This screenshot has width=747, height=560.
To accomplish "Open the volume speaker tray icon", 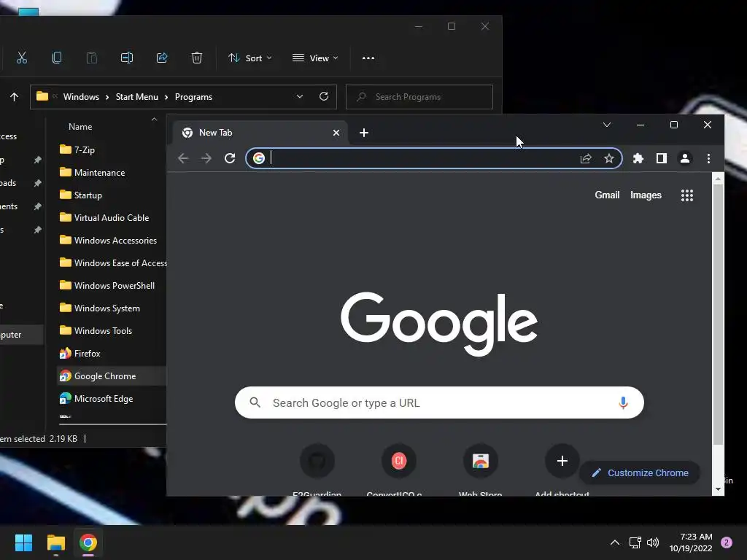I will (653, 542).
